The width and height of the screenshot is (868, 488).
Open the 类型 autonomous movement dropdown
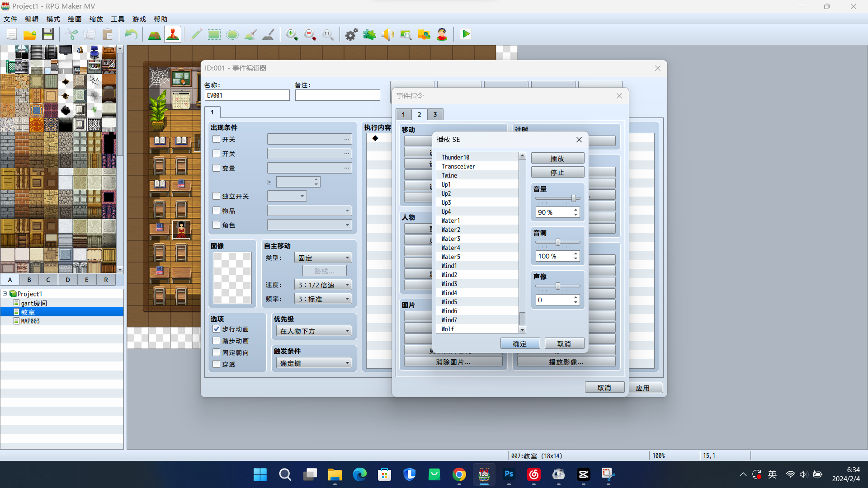[323, 258]
